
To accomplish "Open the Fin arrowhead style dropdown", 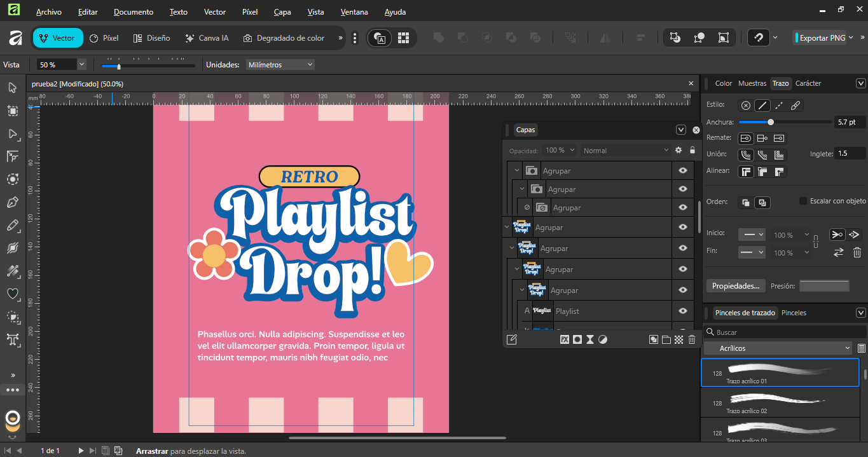I will [x=752, y=252].
